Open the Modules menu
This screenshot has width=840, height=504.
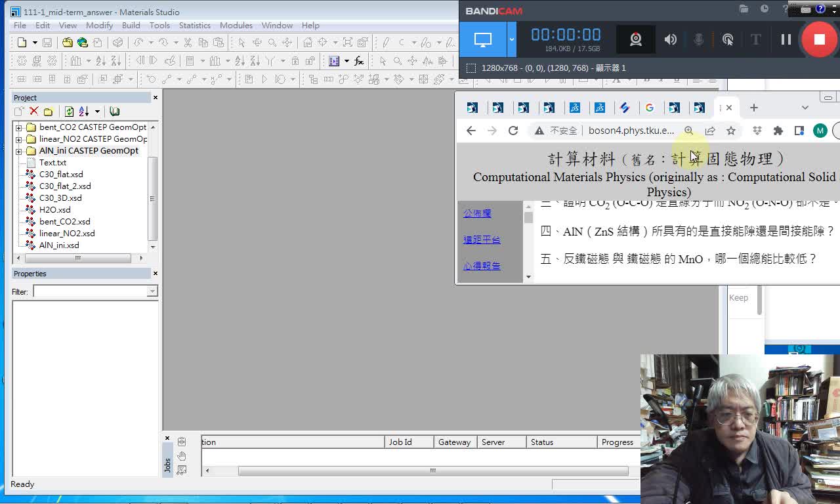(x=236, y=25)
